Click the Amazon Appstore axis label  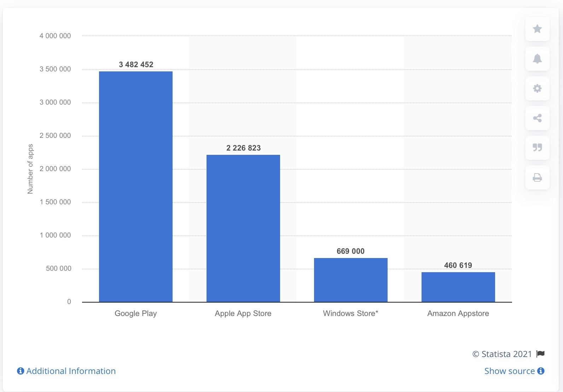[458, 314]
